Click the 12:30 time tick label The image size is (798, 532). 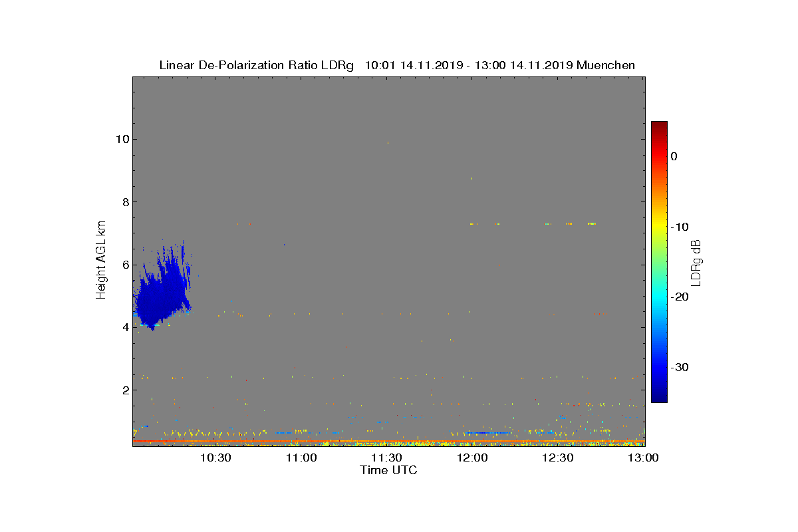coord(557,458)
